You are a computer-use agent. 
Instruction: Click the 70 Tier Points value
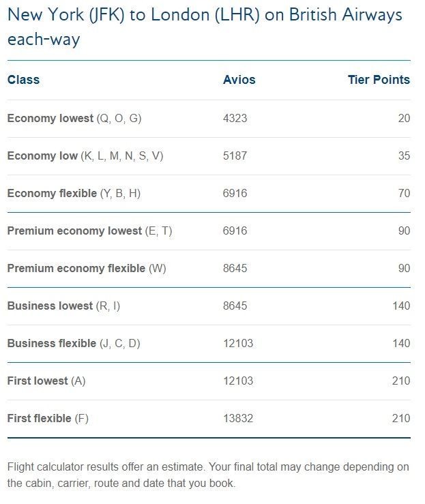coord(404,193)
